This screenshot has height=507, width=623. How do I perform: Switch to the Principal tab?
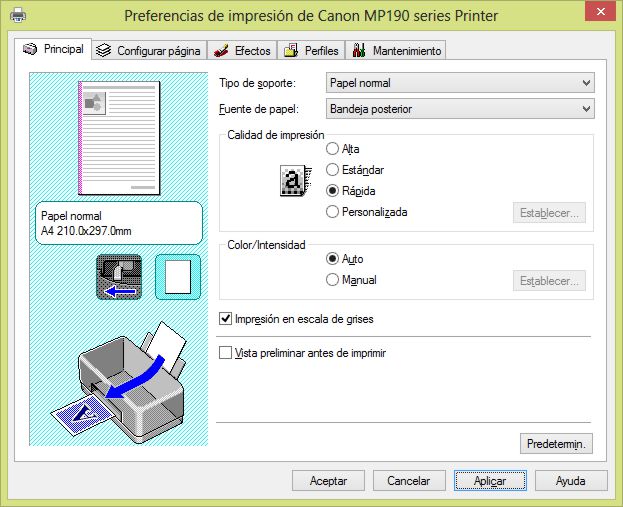coord(53,49)
